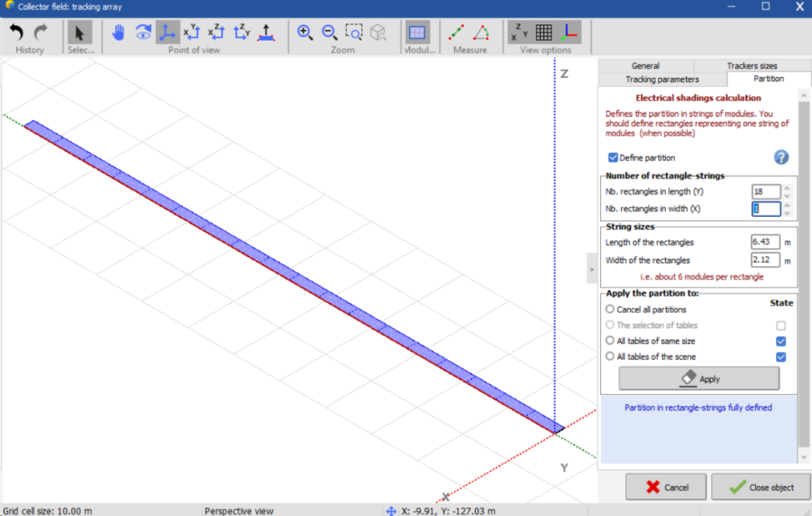The image size is (812, 516).
Task: Select the Cancel all partitions option
Action: click(x=610, y=310)
